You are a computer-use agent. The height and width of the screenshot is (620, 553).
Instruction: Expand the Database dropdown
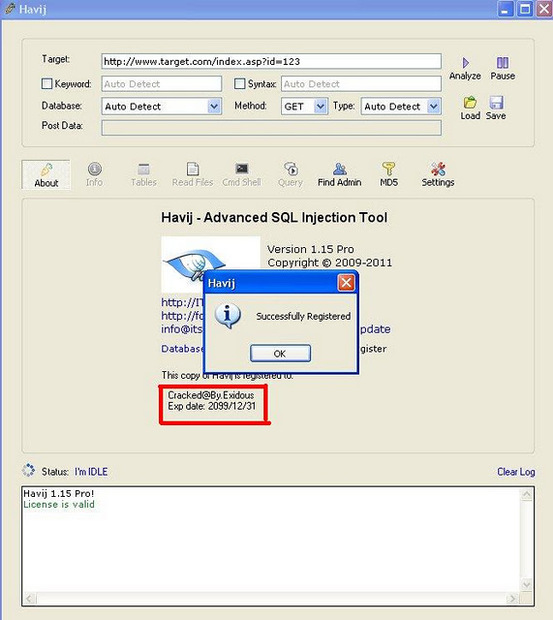214,106
